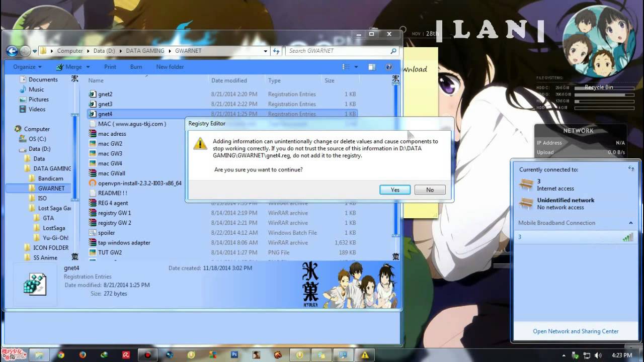Image resolution: width=644 pixels, height=362 pixels.
Task: Select the README!!! file
Action: pyautogui.click(x=112, y=193)
